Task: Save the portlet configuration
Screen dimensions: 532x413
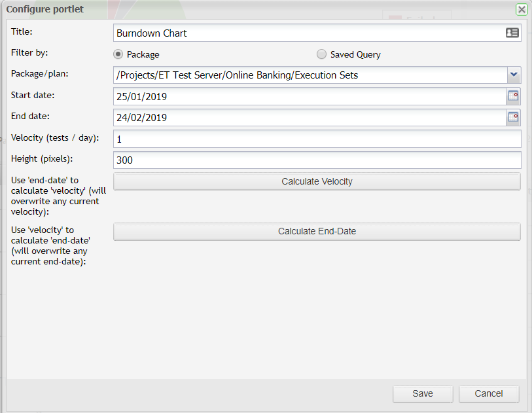Action: (x=423, y=393)
